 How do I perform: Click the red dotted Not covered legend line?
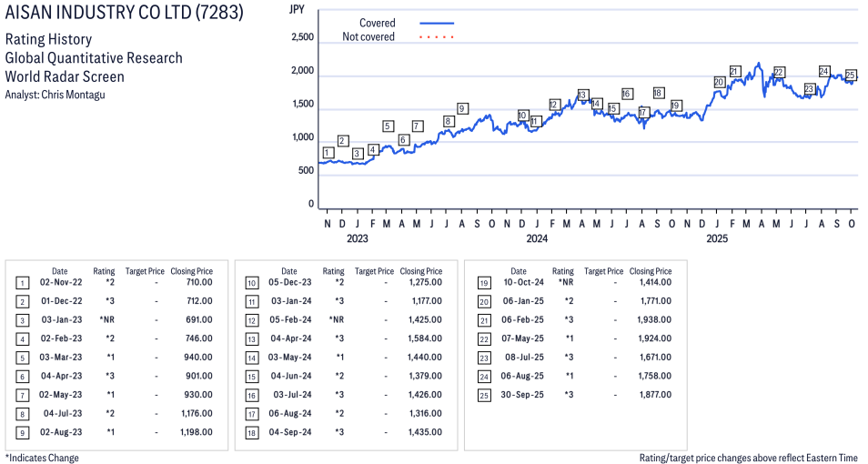437,37
